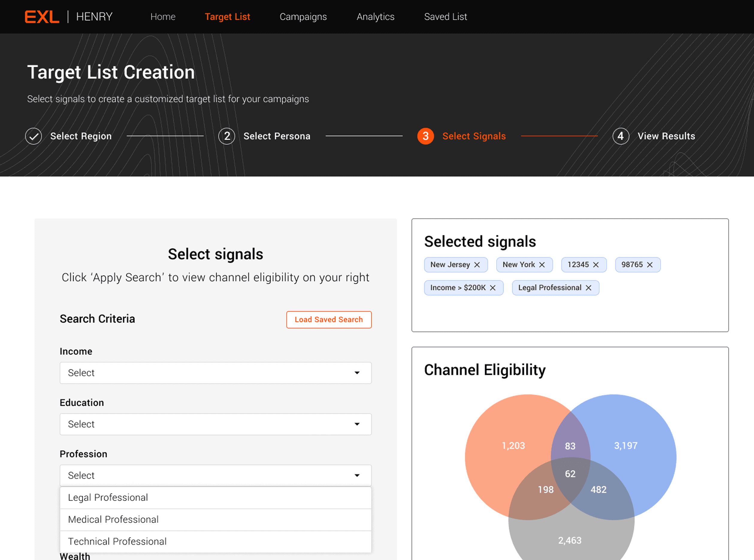Click the EXL logo in header

click(42, 16)
